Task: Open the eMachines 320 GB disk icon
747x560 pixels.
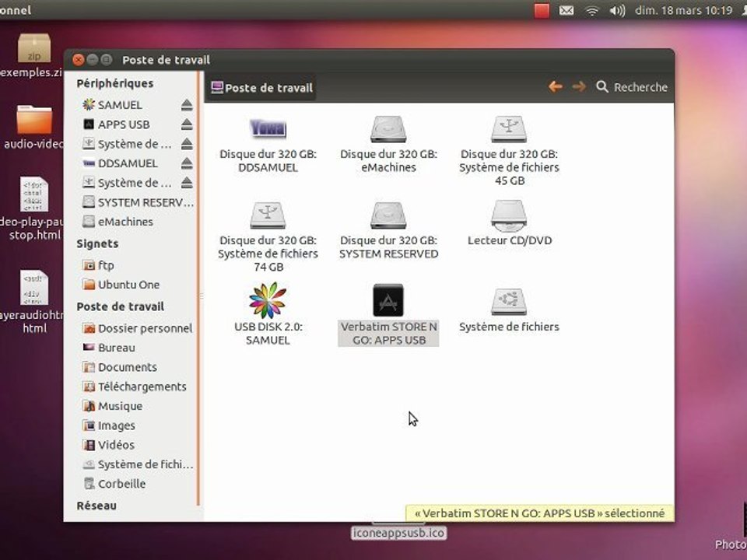Action: tap(388, 128)
